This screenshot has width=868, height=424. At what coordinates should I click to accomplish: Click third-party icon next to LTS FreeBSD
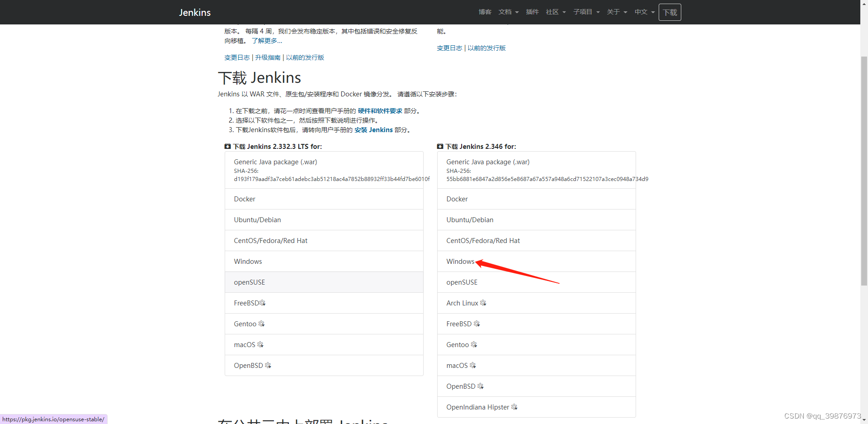[263, 303]
